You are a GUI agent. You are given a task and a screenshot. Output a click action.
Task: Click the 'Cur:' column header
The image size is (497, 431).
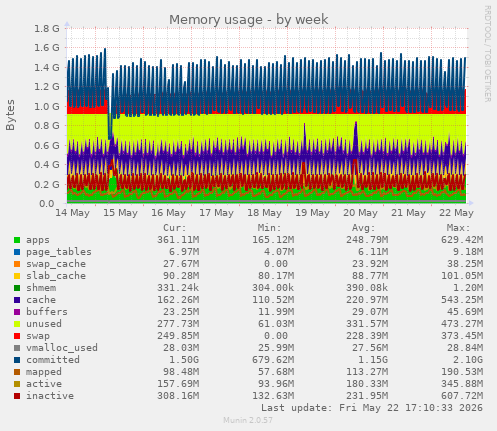pyautogui.click(x=174, y=228)
